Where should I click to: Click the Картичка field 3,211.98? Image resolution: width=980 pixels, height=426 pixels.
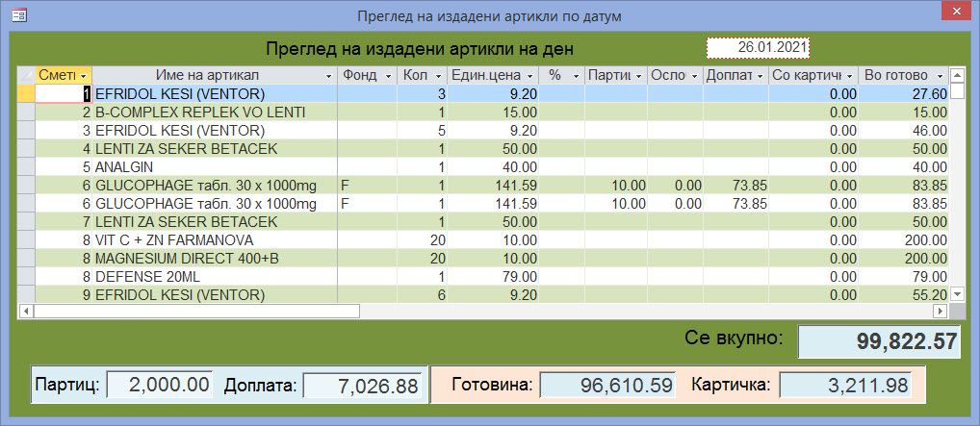[844, 385]
